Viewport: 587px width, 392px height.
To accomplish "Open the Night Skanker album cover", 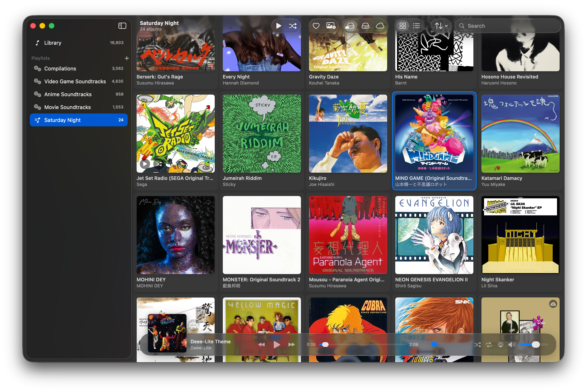I will (x=521, y=235).
